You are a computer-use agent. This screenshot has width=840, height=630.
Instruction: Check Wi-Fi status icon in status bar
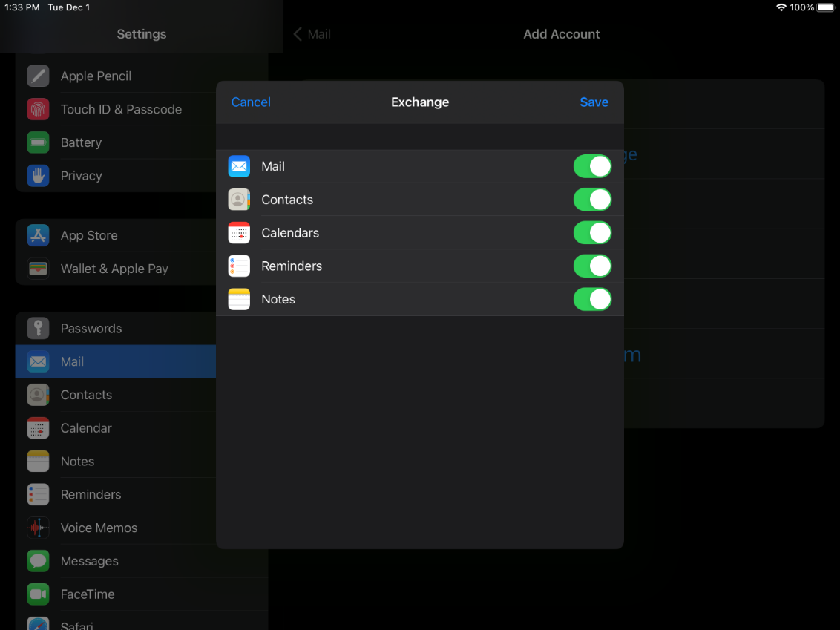click(781, 7)
